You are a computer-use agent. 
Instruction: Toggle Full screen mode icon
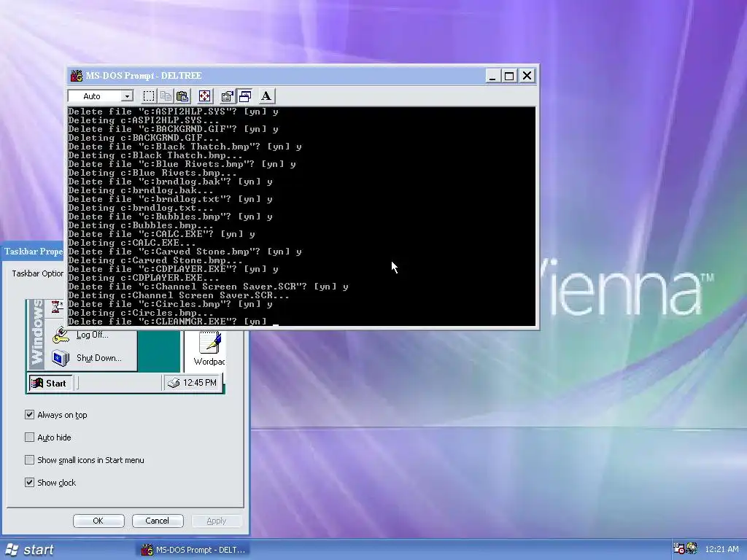[x=204, y=96]
